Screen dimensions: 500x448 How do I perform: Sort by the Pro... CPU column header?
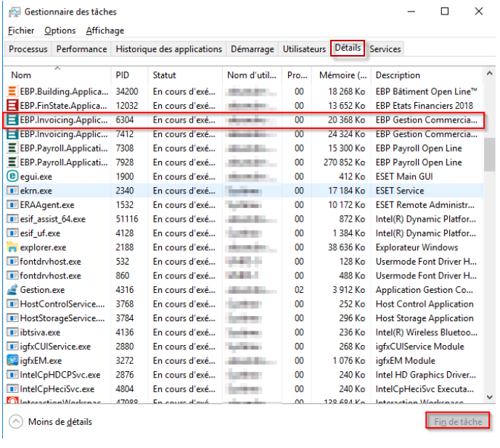pos(298,75)
